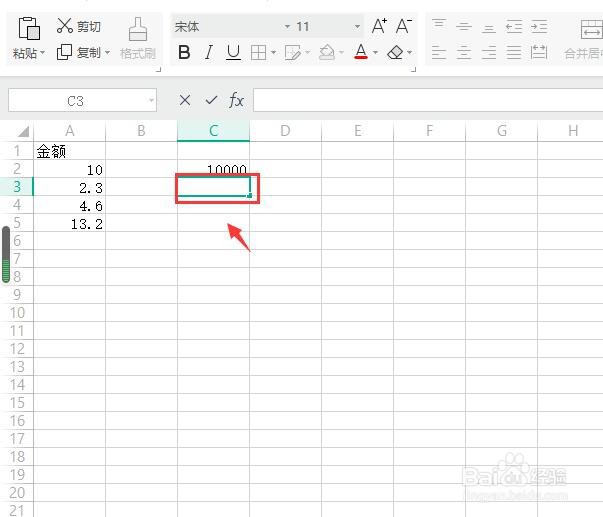Select row 5 header

coord(17,223)
